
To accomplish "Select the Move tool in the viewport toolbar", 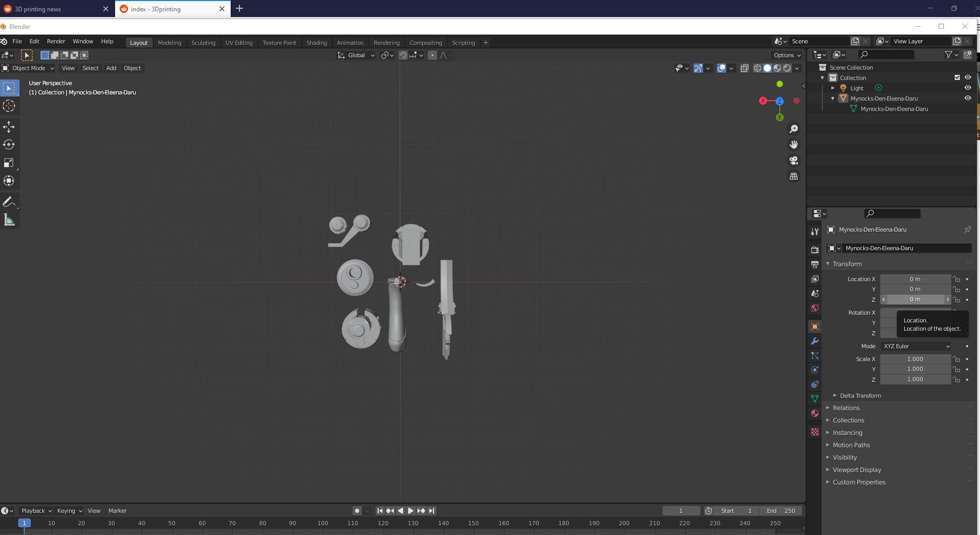I will (x=9, y=126).
